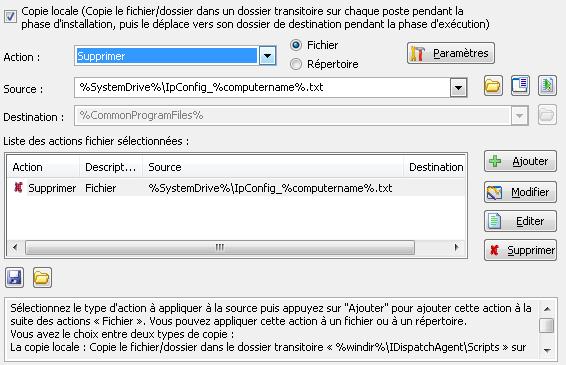Click the Source column header in list

[273, 167]
